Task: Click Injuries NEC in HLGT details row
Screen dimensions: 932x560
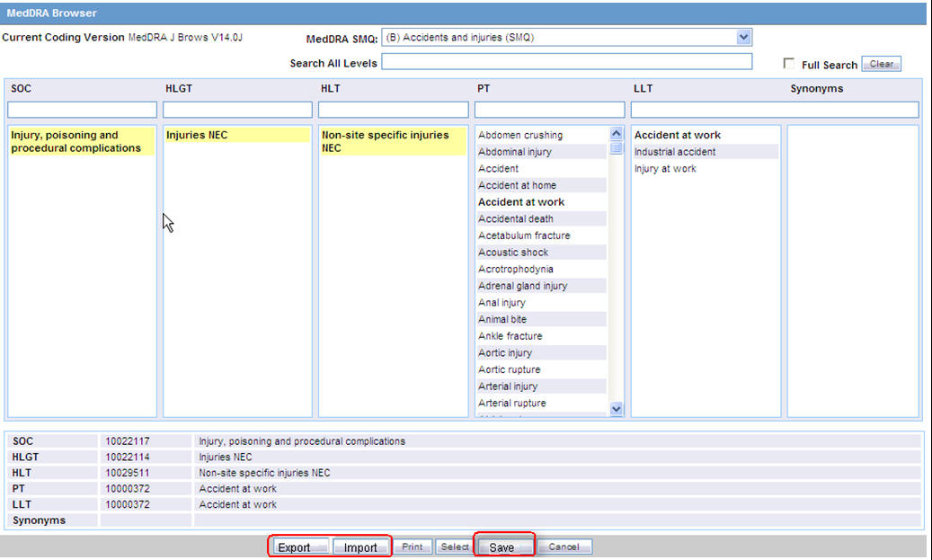Action: click(226, 458)
